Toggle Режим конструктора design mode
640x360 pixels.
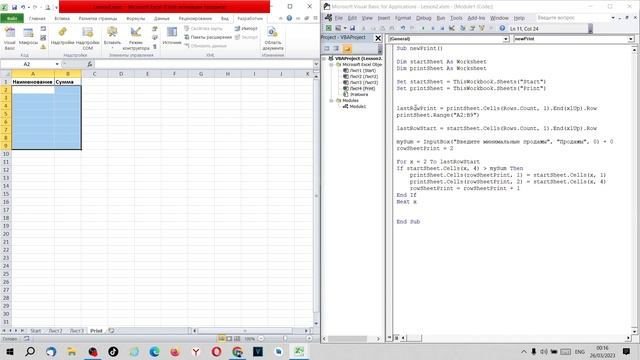click(x=136, y=38)
